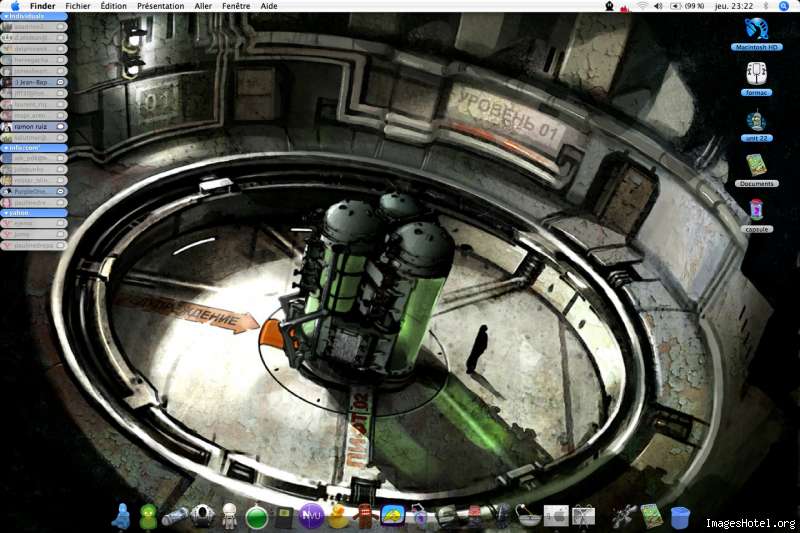The image size is (800, 533).
Task: Collapse the yahoo contact group
Action: (33, 213)
